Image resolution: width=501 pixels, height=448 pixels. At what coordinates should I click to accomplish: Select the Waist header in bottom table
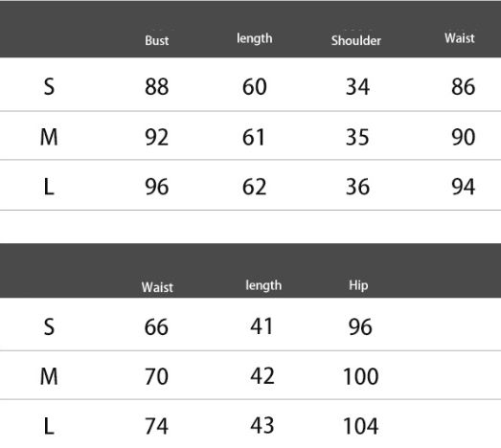point(157,287)
